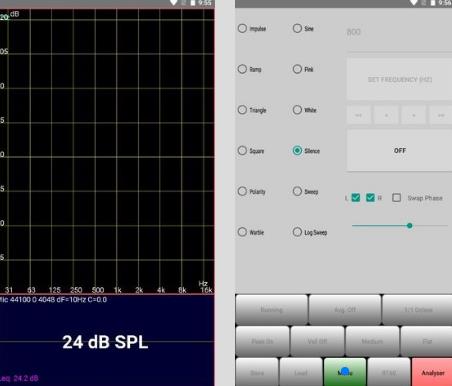
Task: Click the 125 Hz axis label
Action: pyautogui.click(x=55, y=290)
